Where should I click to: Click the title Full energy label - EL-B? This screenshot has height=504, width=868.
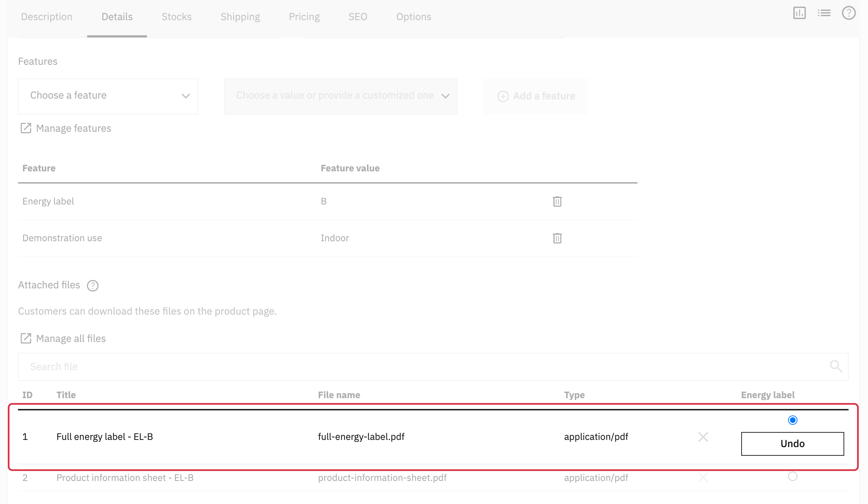coord(105,437)
